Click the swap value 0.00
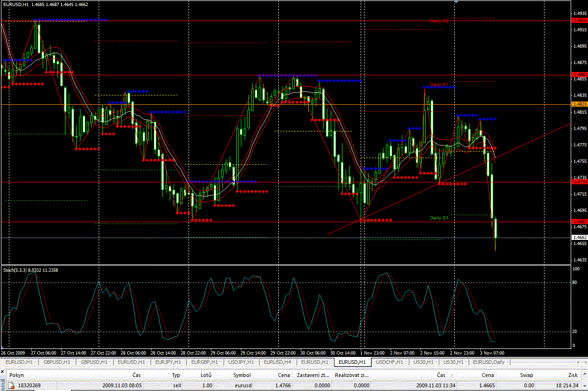This screenshot has height=391, width=588. (529, 384)
